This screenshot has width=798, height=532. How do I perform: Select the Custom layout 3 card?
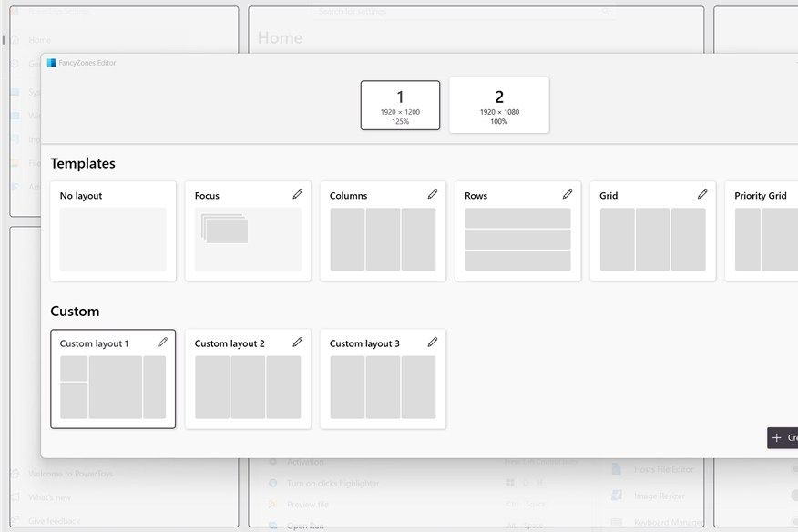tap(383, 379)
